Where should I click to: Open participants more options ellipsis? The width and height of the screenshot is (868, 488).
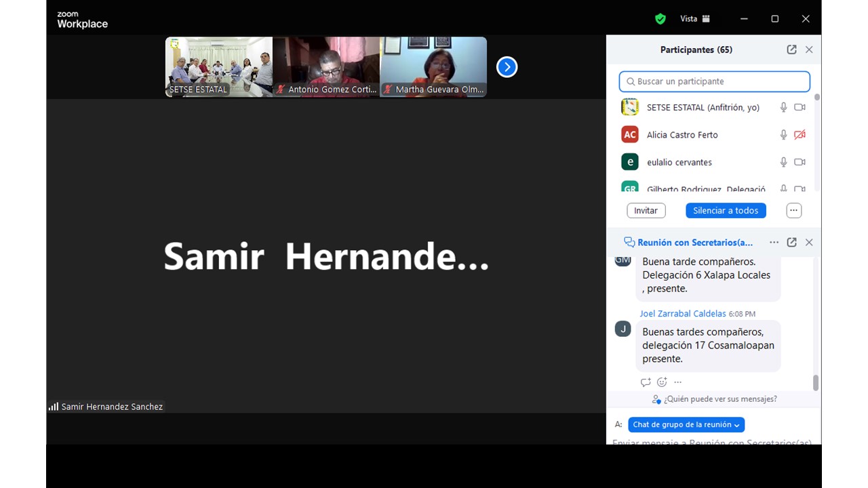click(x=793, y=211)
